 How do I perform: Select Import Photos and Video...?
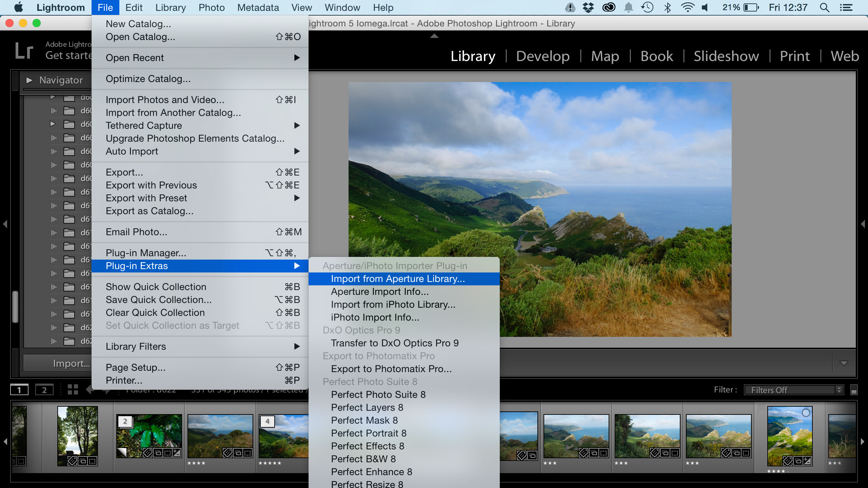click(x=200, y=100)
